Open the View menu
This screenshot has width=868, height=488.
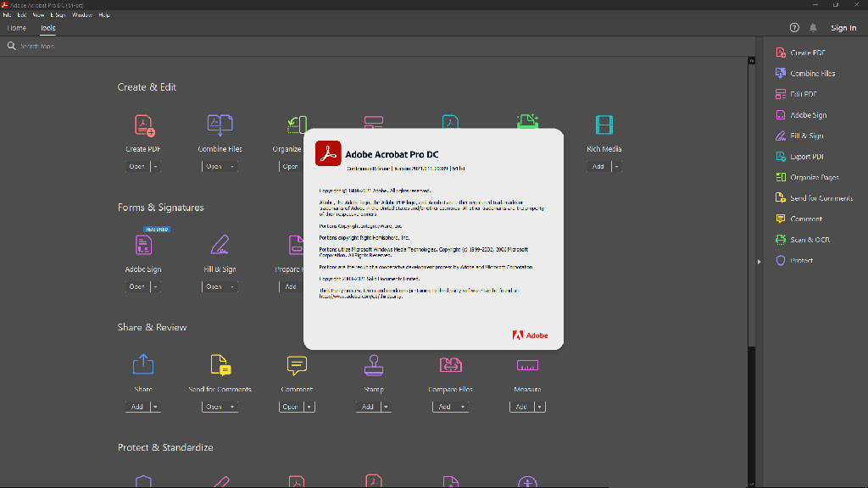pyautogui.click(x=38, y=15)
